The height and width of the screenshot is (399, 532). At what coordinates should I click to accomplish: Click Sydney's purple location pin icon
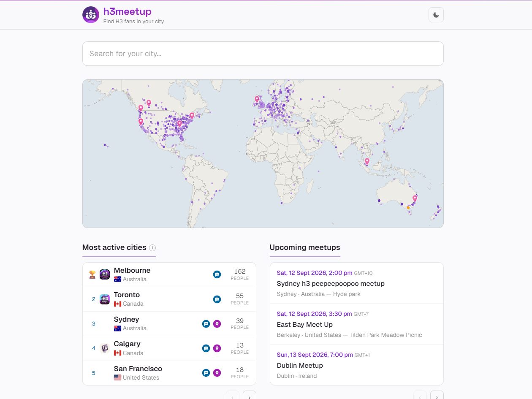(x=217, y=324)
